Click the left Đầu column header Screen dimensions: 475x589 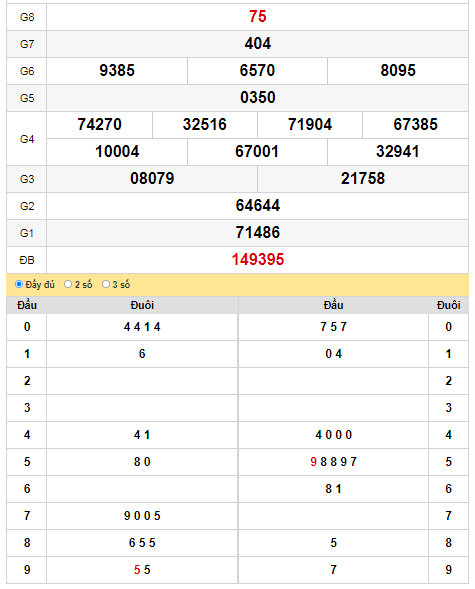coord(27,305)
